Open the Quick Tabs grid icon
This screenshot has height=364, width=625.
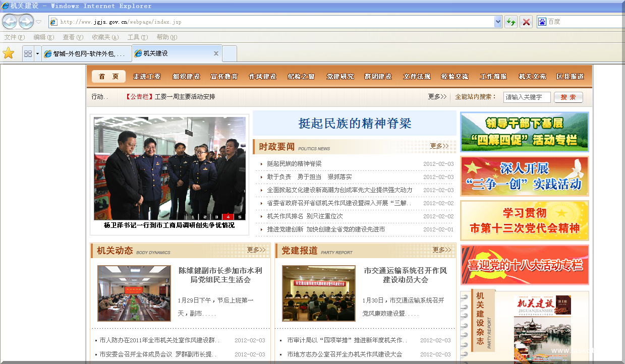point(28,53)
